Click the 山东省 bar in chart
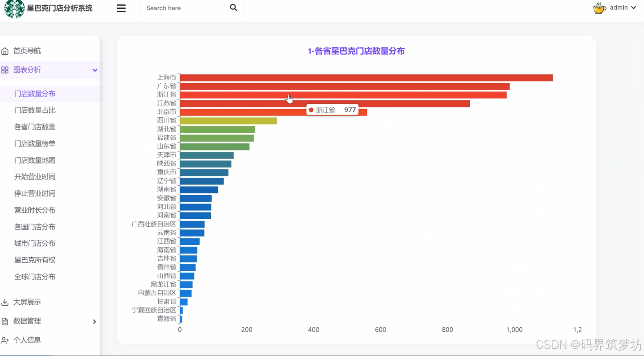644x356 pixels. point(214,147)
